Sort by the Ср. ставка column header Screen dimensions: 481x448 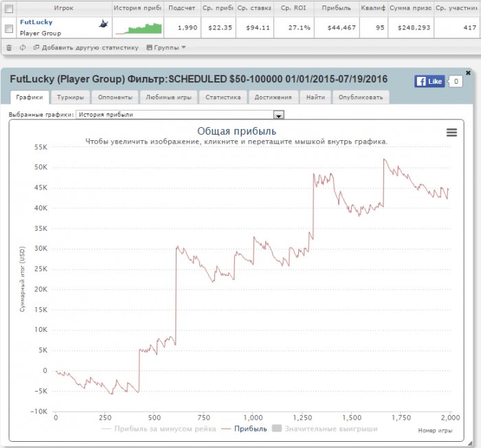(254, 8)
